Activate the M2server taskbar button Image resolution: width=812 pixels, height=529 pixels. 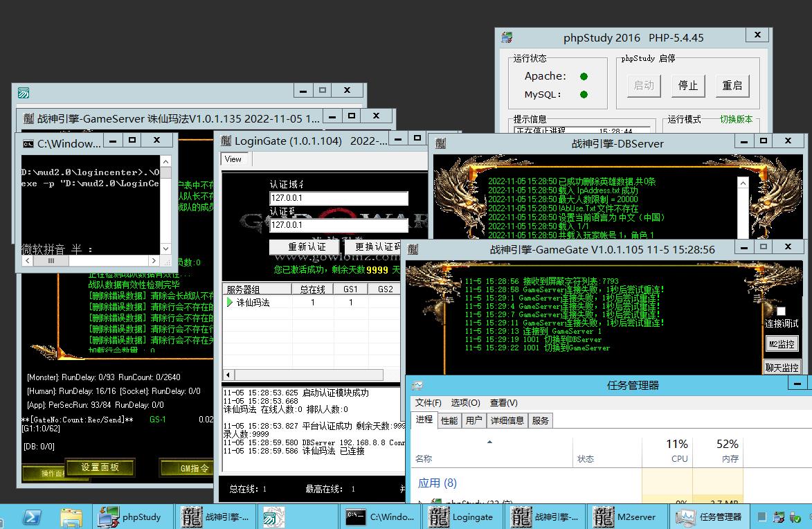click(x=626, y=517)
